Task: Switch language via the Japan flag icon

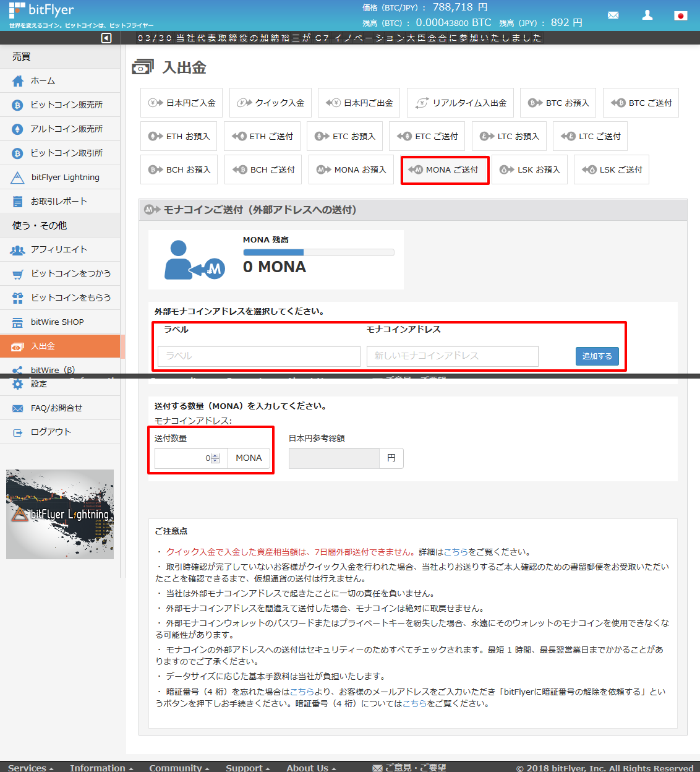Action: pyautogui.click(x=681, y=15)
